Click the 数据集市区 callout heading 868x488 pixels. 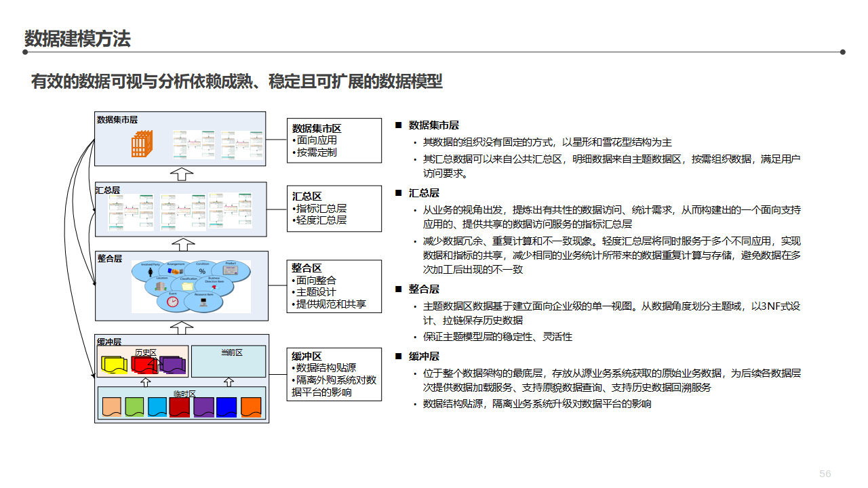tap(316, 128)
